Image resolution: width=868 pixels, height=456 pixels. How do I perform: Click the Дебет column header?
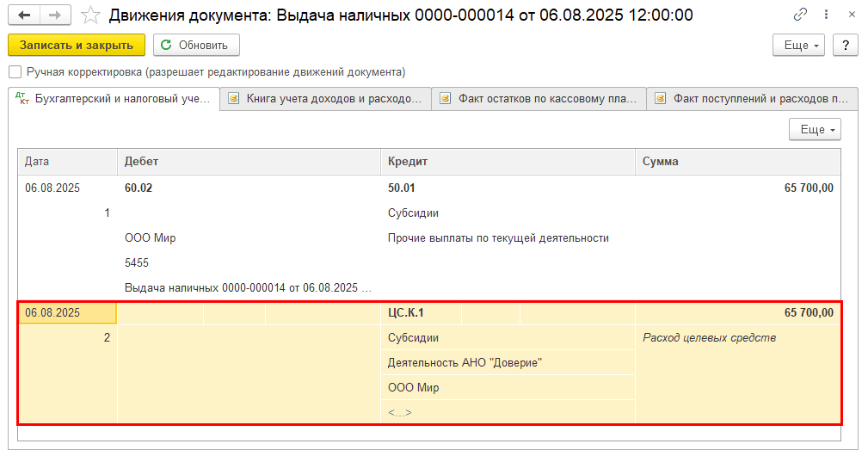248,162
